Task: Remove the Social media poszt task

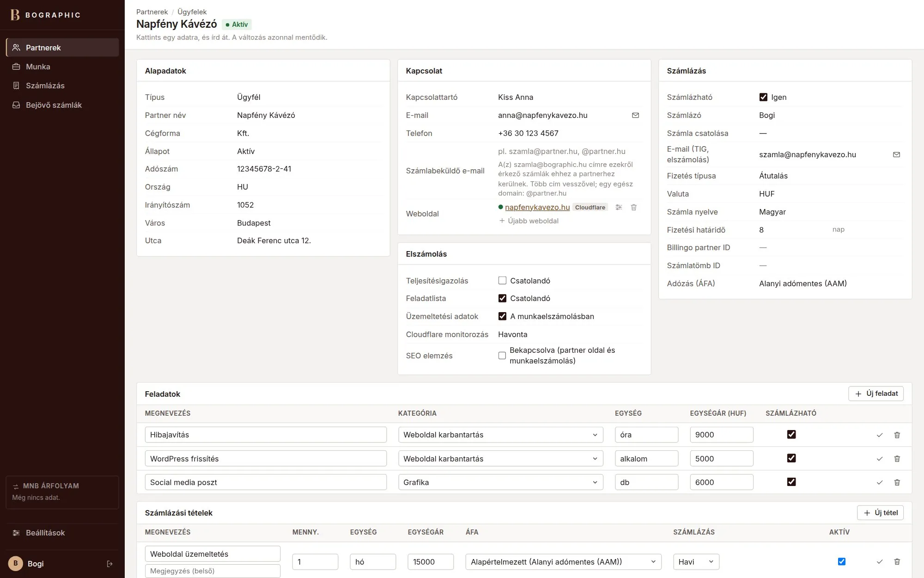Action: tap(897, 482)
